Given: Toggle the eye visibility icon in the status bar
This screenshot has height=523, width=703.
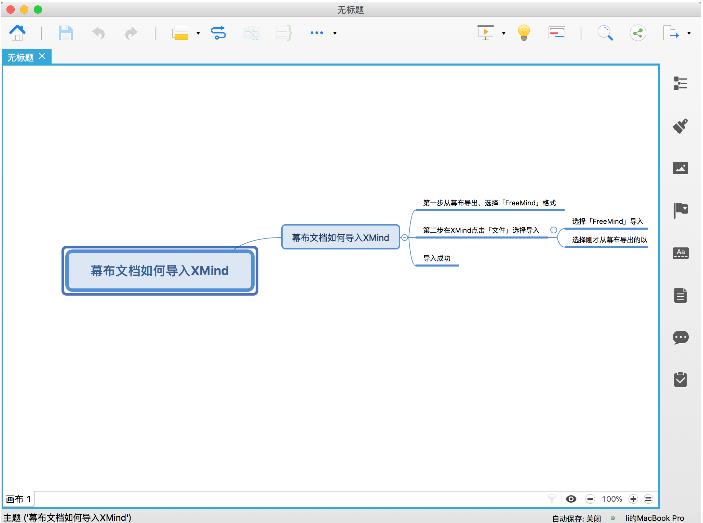Looking at the screenshot, I should pos(571,498).
